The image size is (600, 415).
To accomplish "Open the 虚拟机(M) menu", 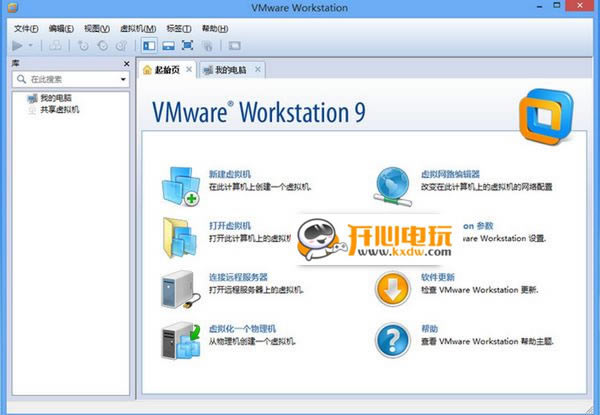I will click(138, 29).
